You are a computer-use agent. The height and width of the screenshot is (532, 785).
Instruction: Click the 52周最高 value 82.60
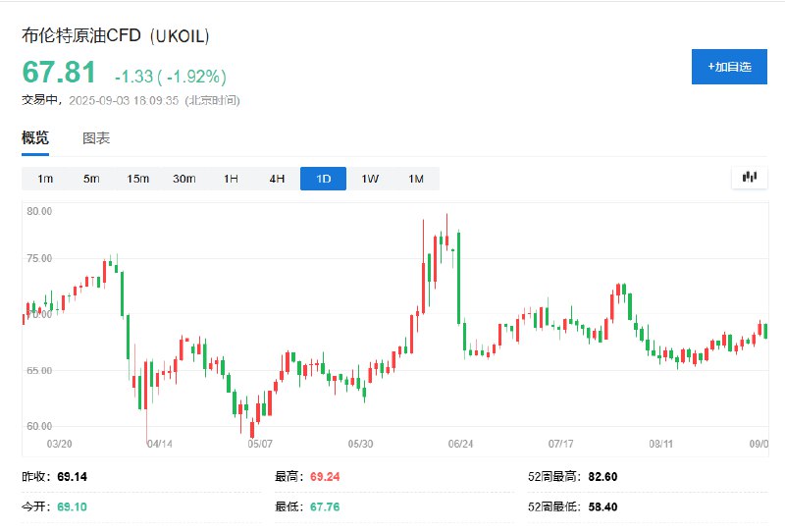click(602, 477)
